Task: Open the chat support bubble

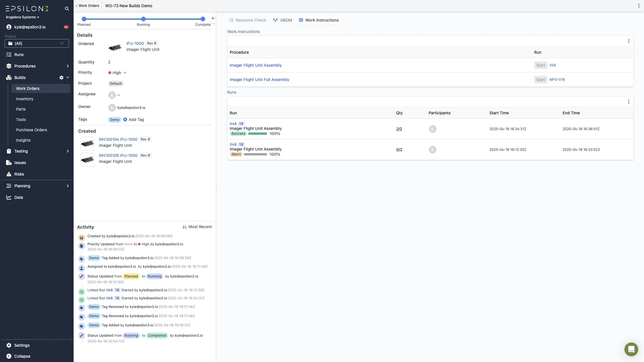Action: [631, 349]
